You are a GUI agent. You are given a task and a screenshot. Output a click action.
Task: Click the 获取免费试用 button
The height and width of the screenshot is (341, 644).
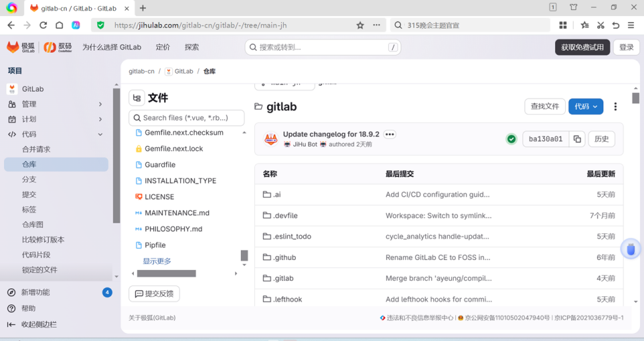coord(582,47)
